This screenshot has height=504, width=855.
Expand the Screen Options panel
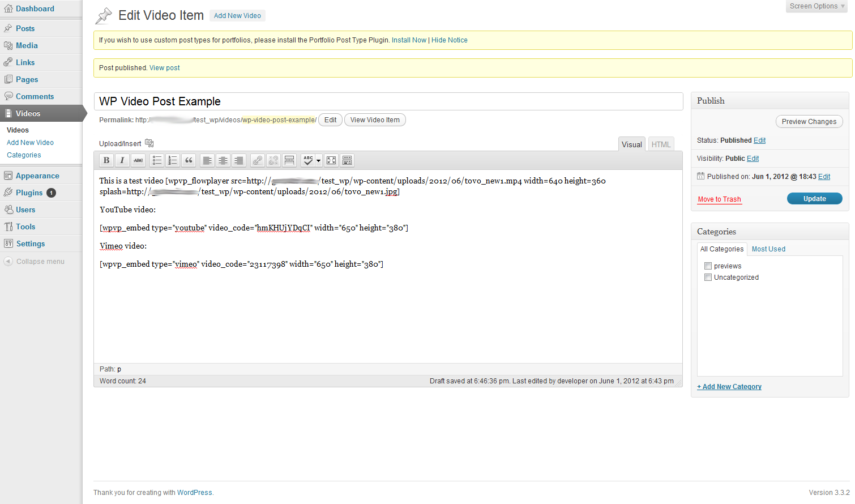(816, 6)
